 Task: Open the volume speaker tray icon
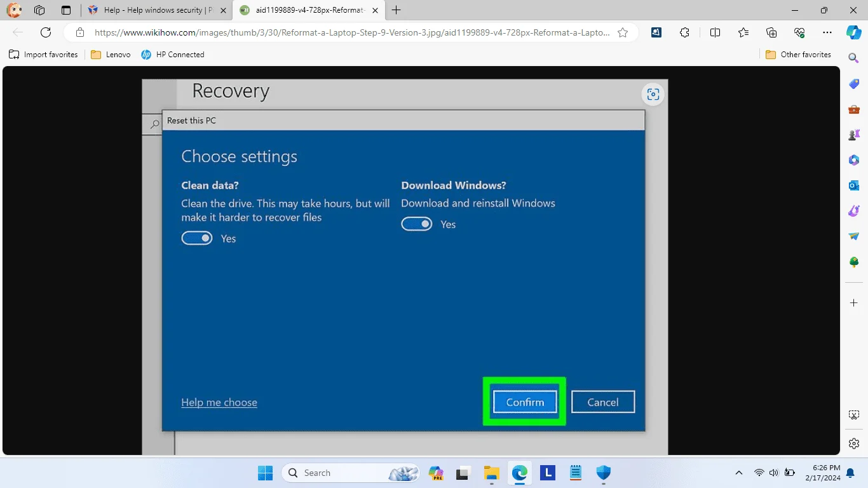coord(774,473)
